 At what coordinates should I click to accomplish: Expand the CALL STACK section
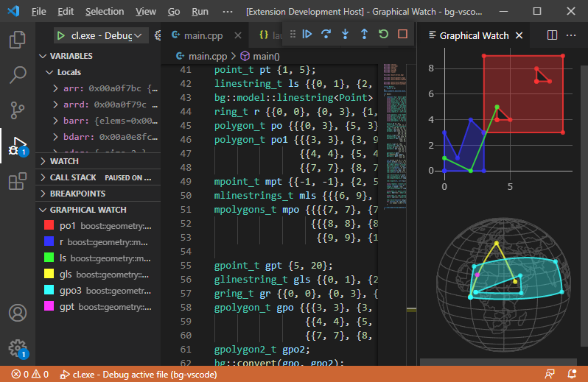(72, 177)
